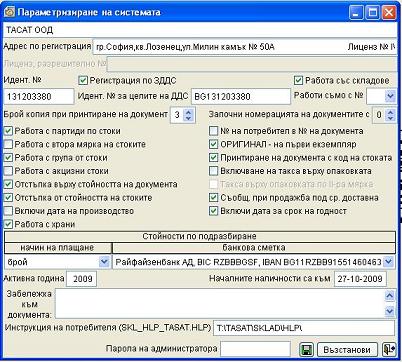
Task: Enable '№ на потребител в № на документа'
Action: [213, 131]
